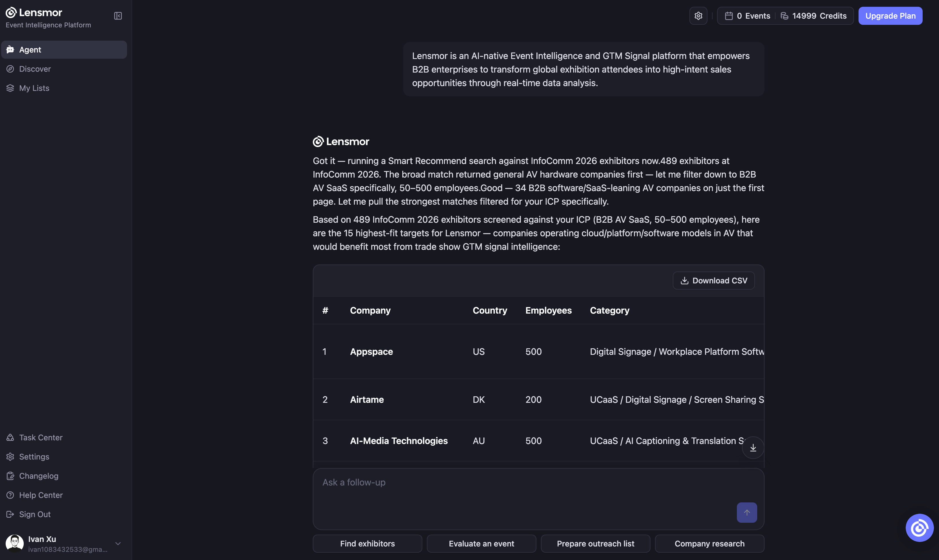Click the Discover compass icon

click(10, 69)
